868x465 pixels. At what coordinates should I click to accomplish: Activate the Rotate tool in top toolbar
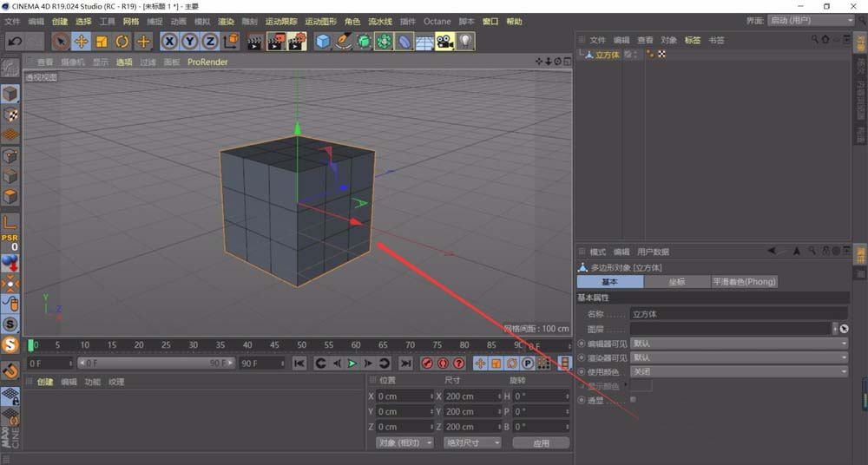click(122, 42)
